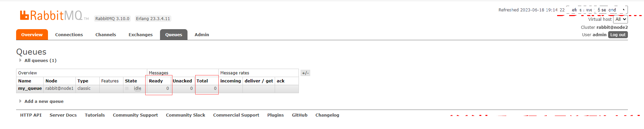This screenshot has height=129, width=644.
Task: Sort queues by Name column
Action: point(25,81)
